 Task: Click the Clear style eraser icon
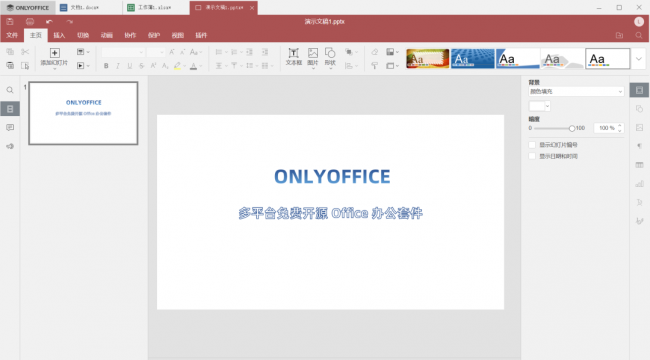374,52
